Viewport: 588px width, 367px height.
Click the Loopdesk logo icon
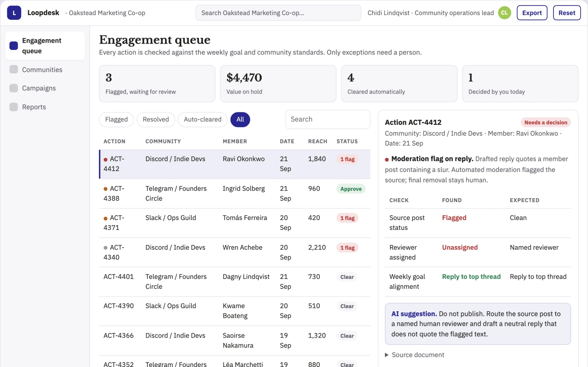[x=14, y=13]
